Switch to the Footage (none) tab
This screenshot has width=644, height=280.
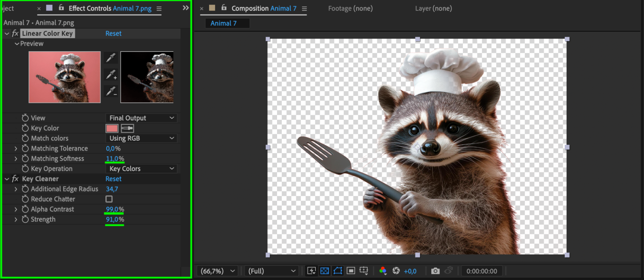tap(350, 8)
